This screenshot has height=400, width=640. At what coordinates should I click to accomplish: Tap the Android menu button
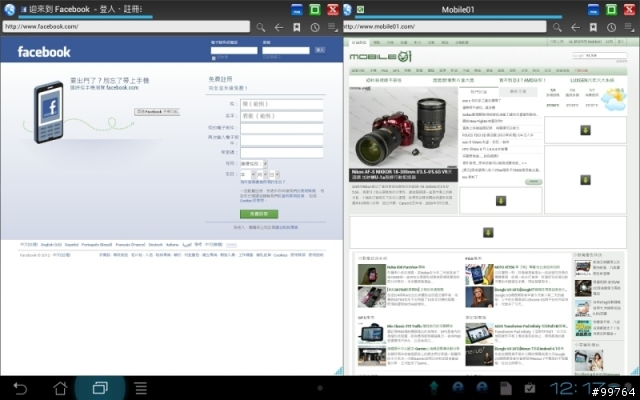141,388
